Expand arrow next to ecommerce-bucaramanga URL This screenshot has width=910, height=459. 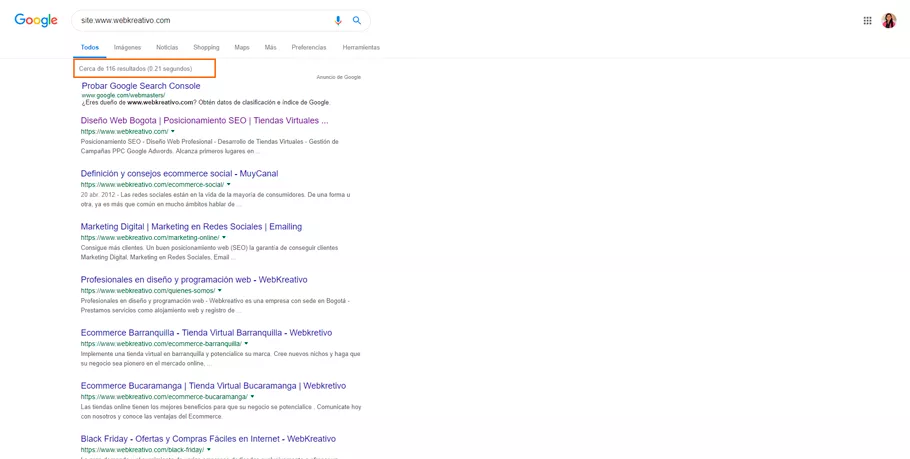252,397
